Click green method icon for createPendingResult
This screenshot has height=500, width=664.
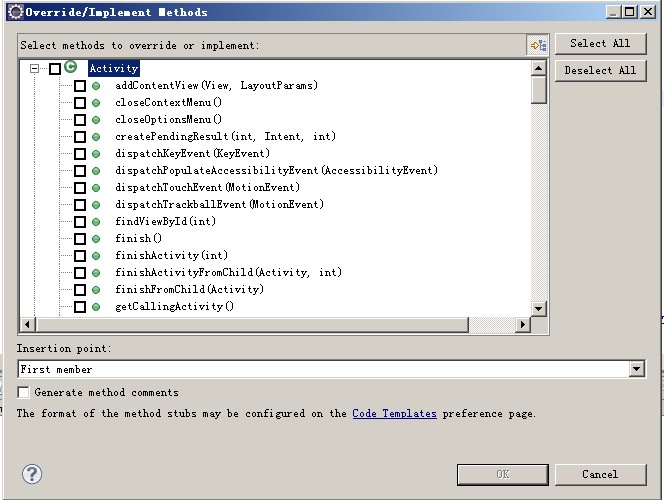pyautogui.click(x=96, y=137)
